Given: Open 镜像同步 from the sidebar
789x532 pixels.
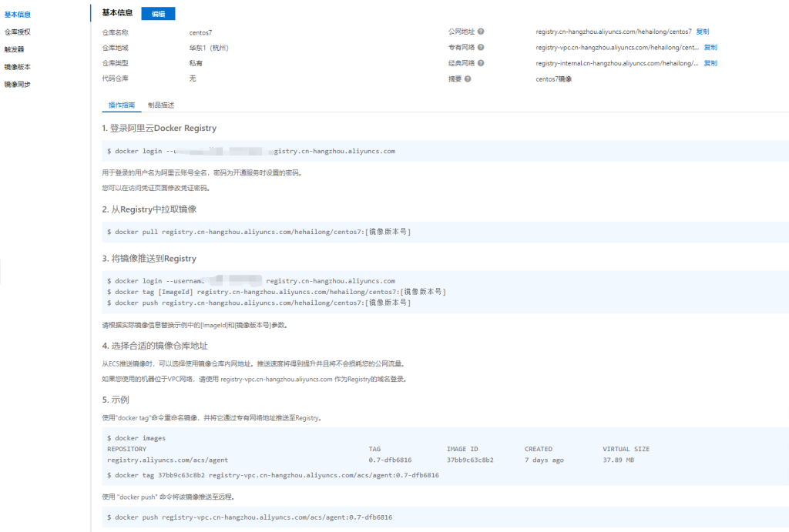Looking at the screenshot, I should tap(18, 84).
